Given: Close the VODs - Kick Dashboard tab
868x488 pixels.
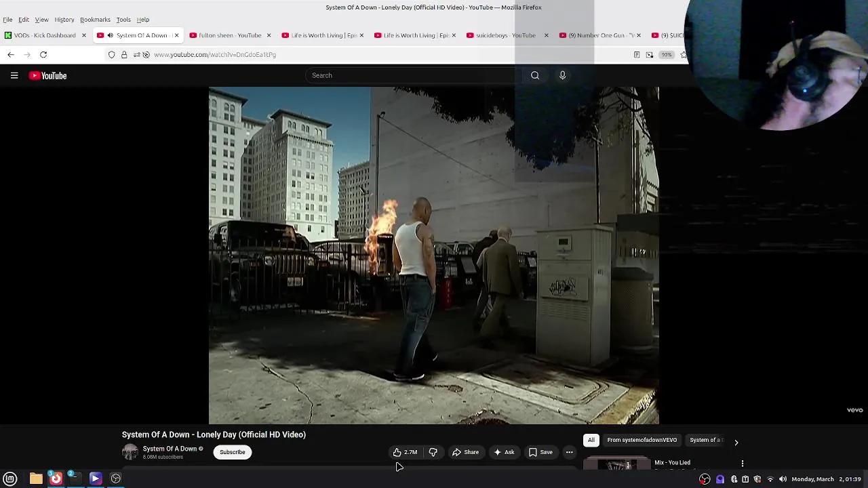Looking at the screenshot, I should click(x=84, y=35).
